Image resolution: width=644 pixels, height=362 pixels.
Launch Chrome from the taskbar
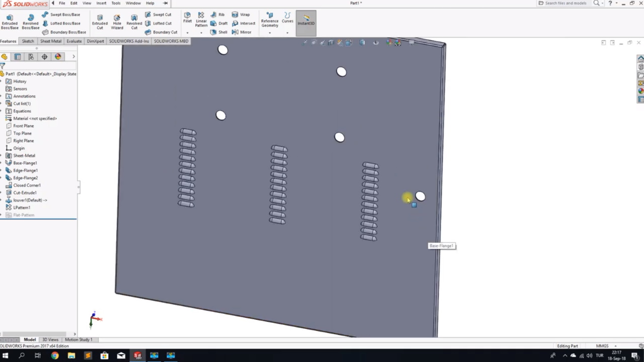click(x=55, y=356)
